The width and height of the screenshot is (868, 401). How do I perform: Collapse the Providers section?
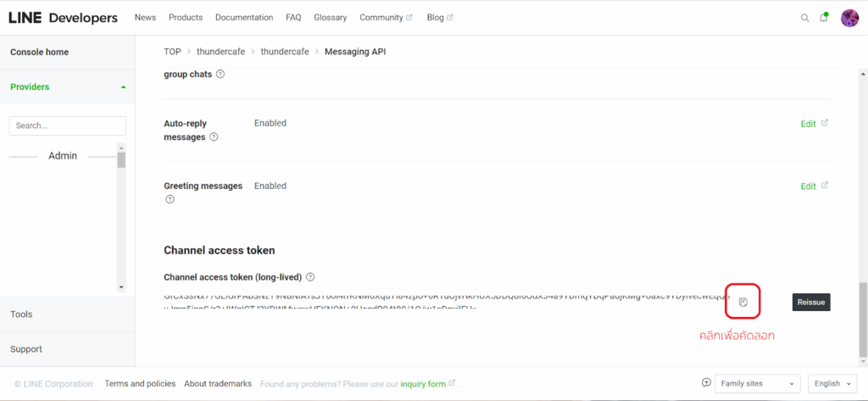[x=123, y=87]
